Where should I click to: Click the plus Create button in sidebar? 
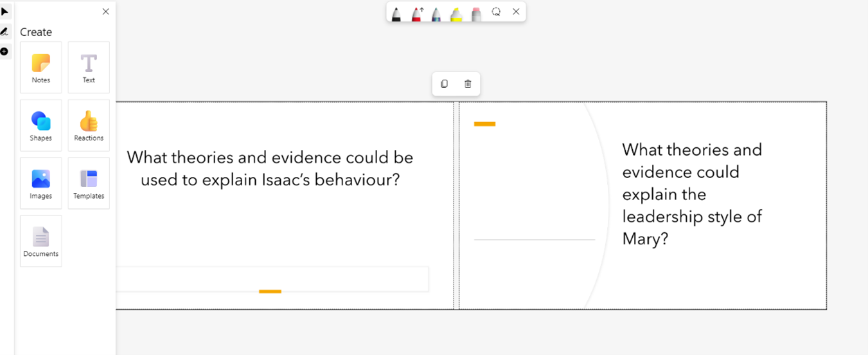pos(5,51)
